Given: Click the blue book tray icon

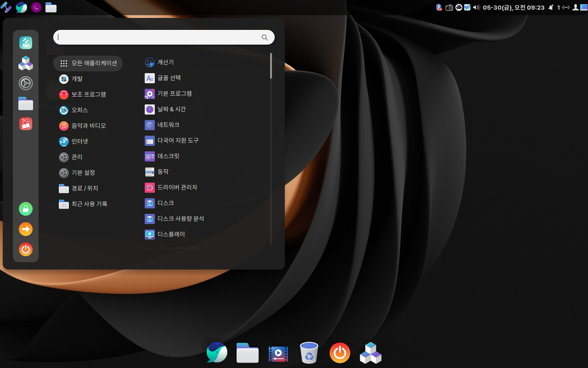Looking at the screenshot, I should [467, 7].
